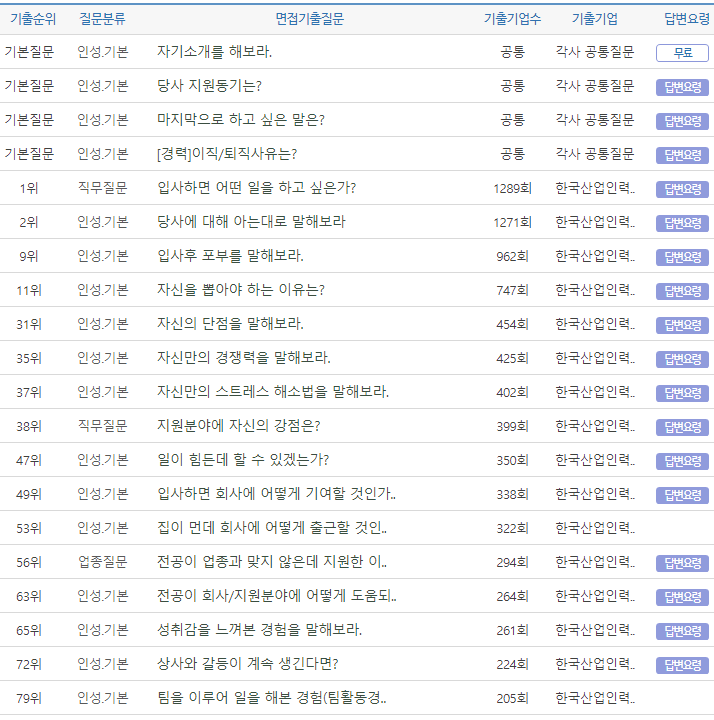Open the question 자신만의 스트레스 해소법을 말해보라
Image resolution: width=714 pixels, height=720 pixels.
[273, 392]
